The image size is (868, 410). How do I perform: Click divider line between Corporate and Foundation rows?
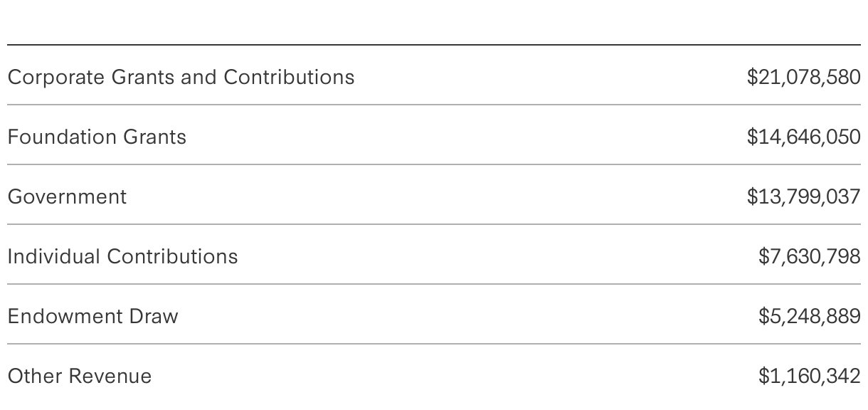[434, 105]
